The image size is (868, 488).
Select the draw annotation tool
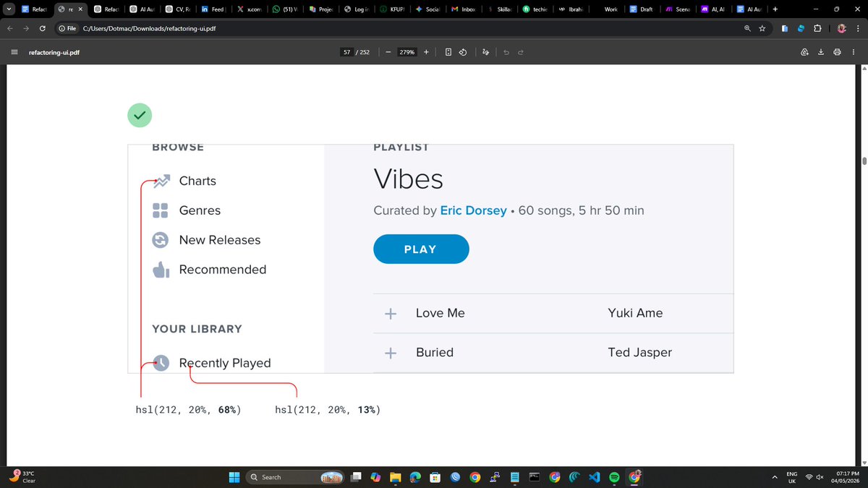click(x=486, y=52)
